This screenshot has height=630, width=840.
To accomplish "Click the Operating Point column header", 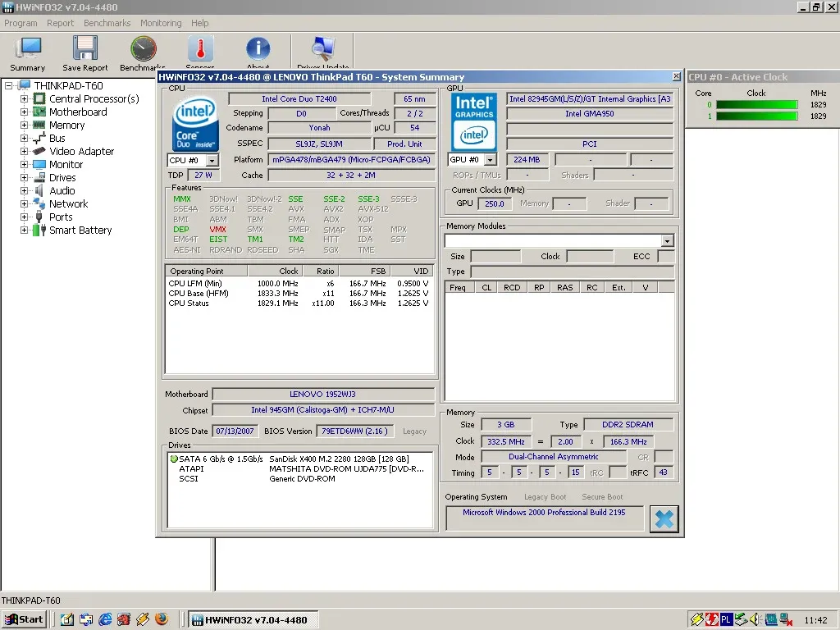I will pyautogui.click(x=206, y=271).
